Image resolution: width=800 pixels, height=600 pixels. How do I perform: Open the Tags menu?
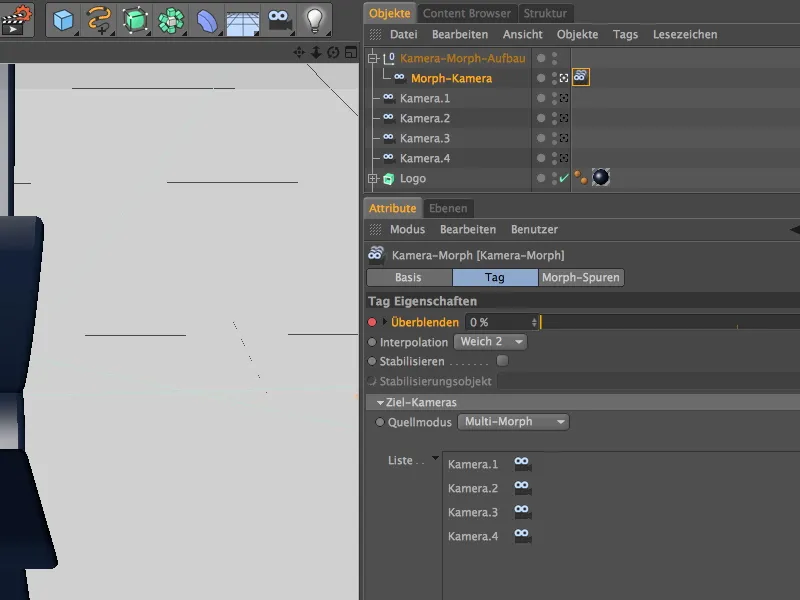[x=626, y=34]
